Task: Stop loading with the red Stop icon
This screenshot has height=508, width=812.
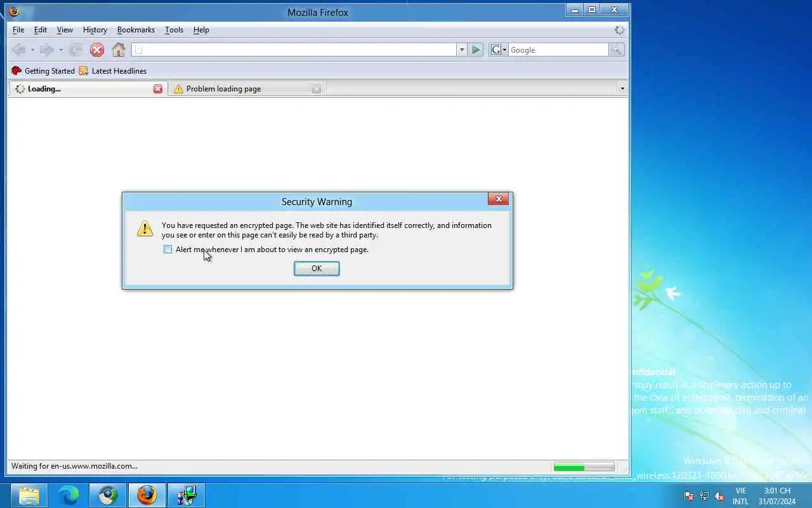Action: coord(97,50)
